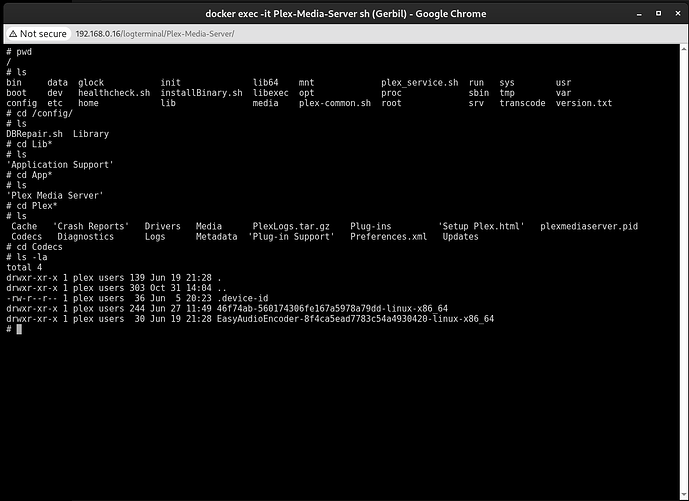The width and height of the screenshot is (689, 501).
Task: Click the 'EasyAudioEncoder' directory entry
Action: coord(355,319)
